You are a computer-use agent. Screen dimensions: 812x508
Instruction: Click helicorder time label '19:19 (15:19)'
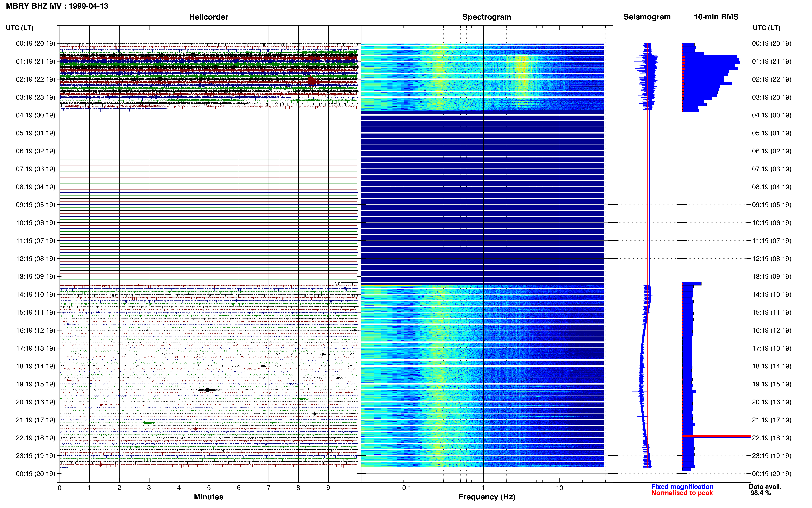tap(35, 384)
